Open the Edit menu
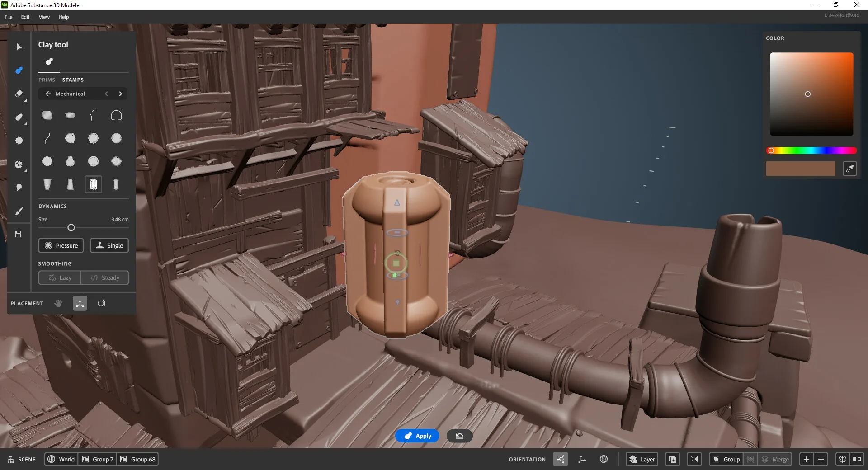The height and width of the screenshot is (470, 868). coord(25,17)
